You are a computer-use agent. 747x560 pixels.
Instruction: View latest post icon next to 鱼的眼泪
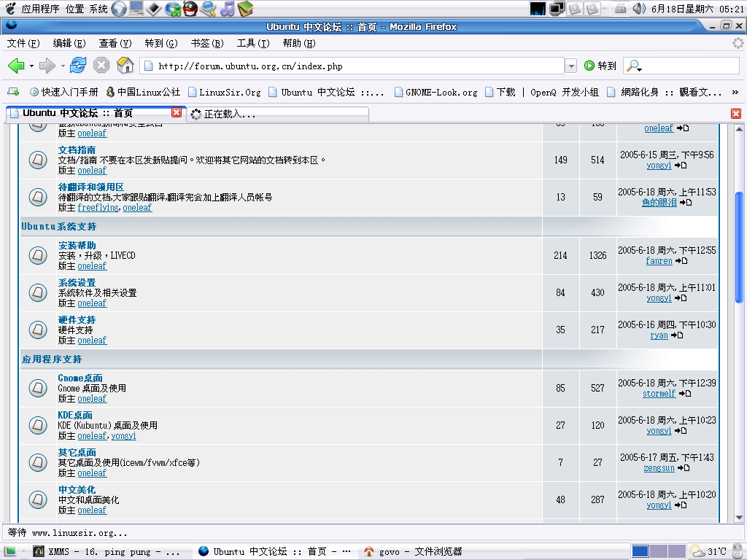686,203
